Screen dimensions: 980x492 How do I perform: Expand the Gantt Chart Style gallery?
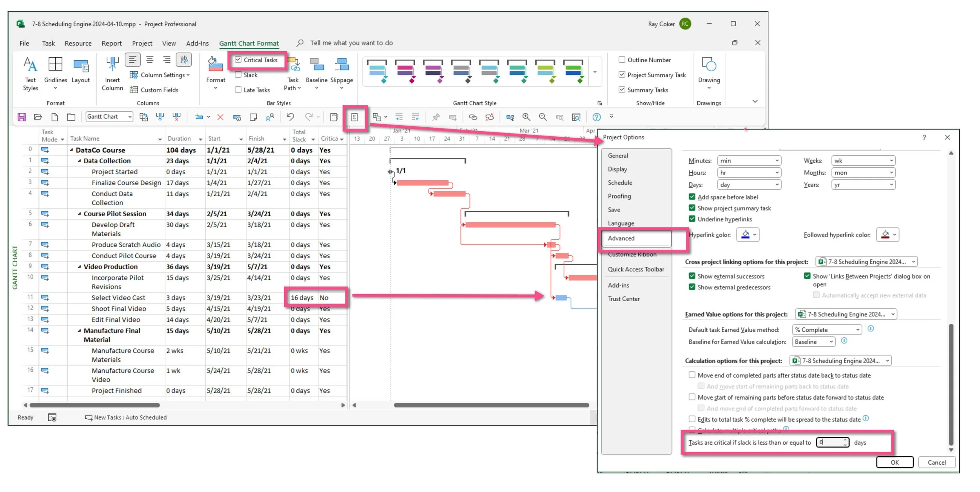595,72
